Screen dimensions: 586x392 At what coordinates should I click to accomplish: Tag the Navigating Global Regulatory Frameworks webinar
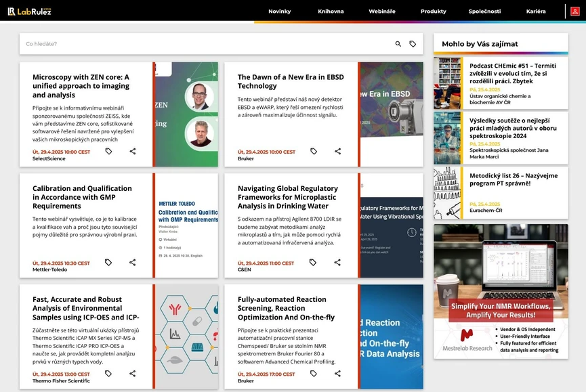313,263
